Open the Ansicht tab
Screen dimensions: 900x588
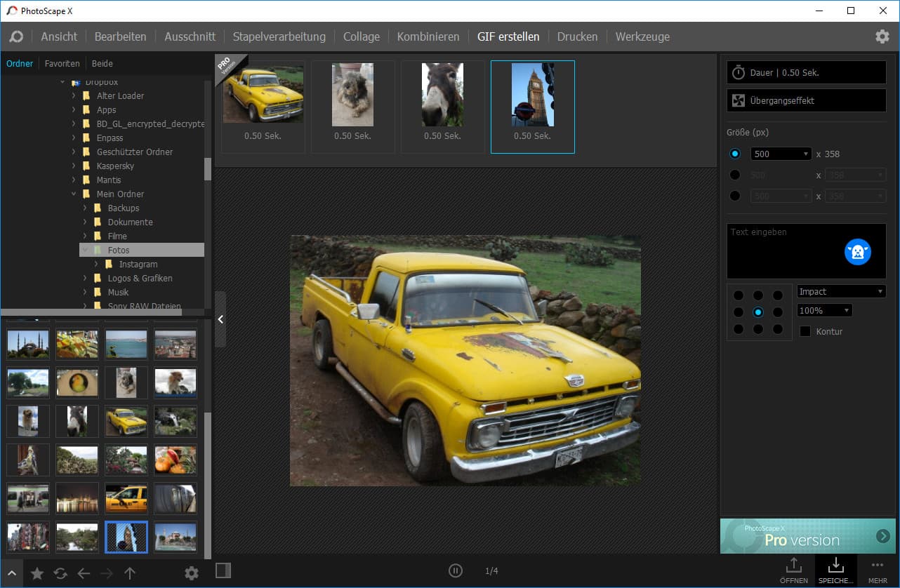(x=59, y=36)
